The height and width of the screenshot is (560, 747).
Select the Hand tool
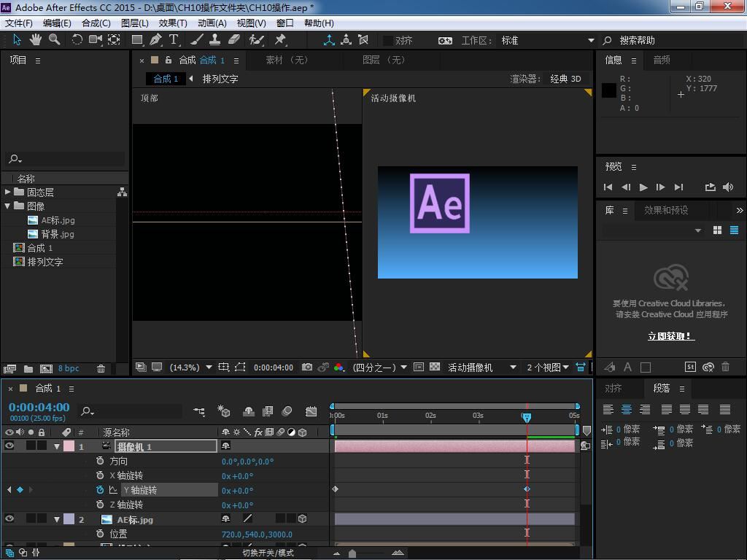[36, 39]
